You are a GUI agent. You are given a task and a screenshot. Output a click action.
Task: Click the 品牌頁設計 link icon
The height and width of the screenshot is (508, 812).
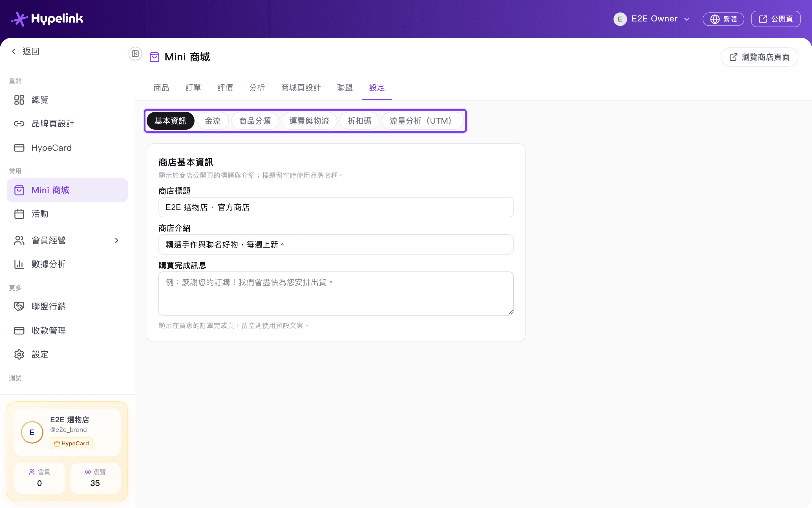[x=19, y=124]
